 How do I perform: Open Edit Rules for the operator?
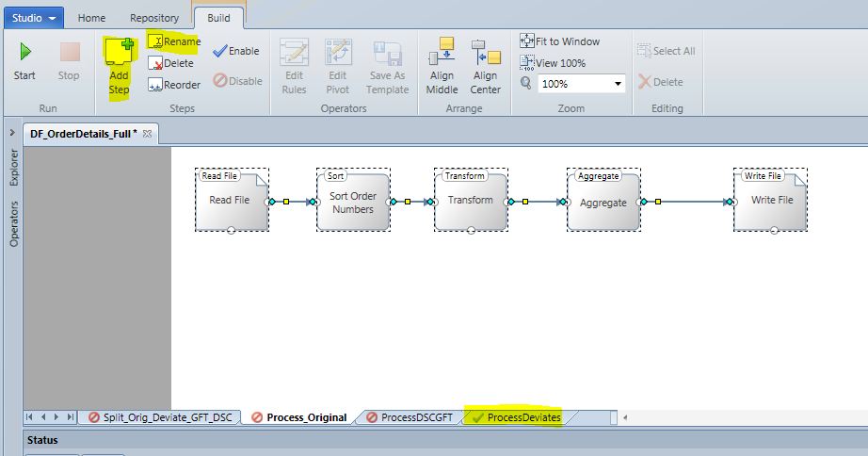tap(294, 67)
